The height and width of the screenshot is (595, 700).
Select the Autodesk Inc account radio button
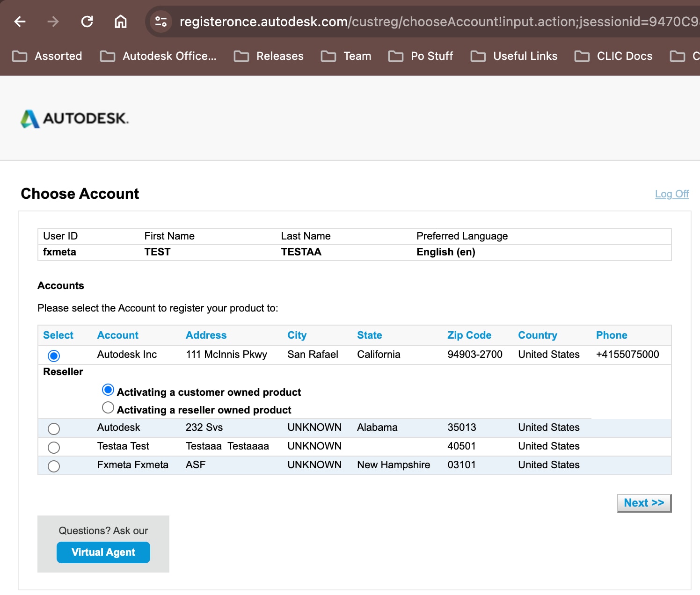click(x=54, y=356)
